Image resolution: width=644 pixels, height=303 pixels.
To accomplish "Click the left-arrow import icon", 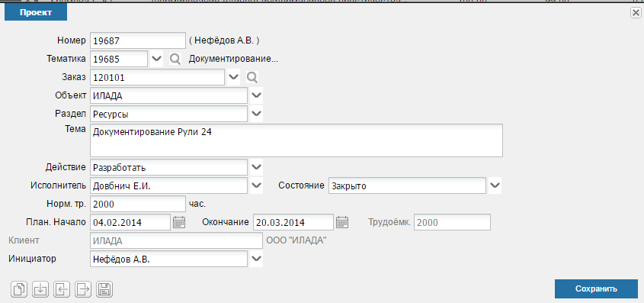I will [62, 290].
